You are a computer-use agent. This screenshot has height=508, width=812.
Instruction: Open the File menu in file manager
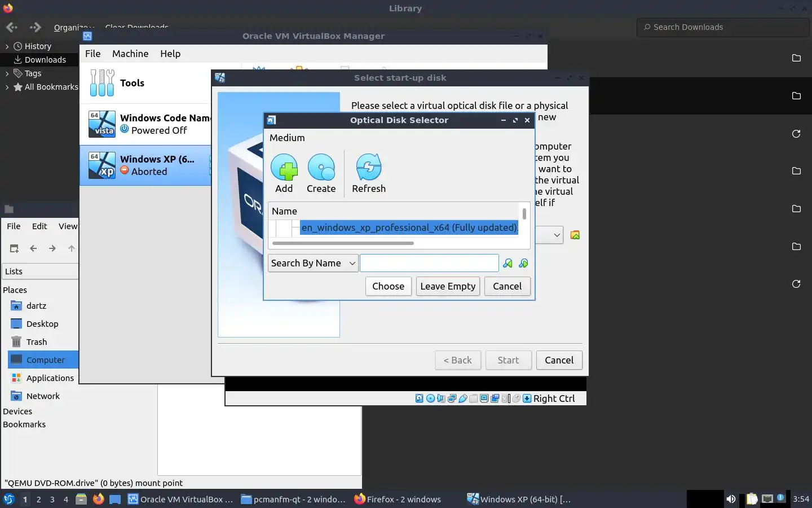(x=14, y=226)
